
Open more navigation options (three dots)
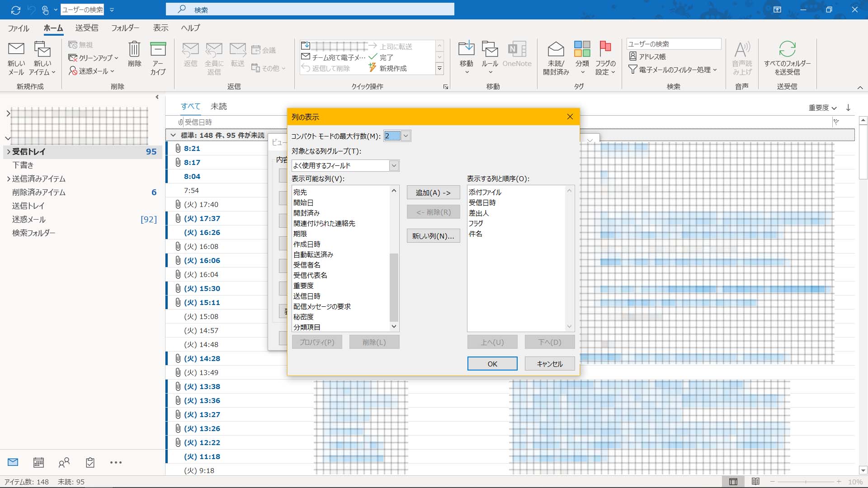point(116,462)
